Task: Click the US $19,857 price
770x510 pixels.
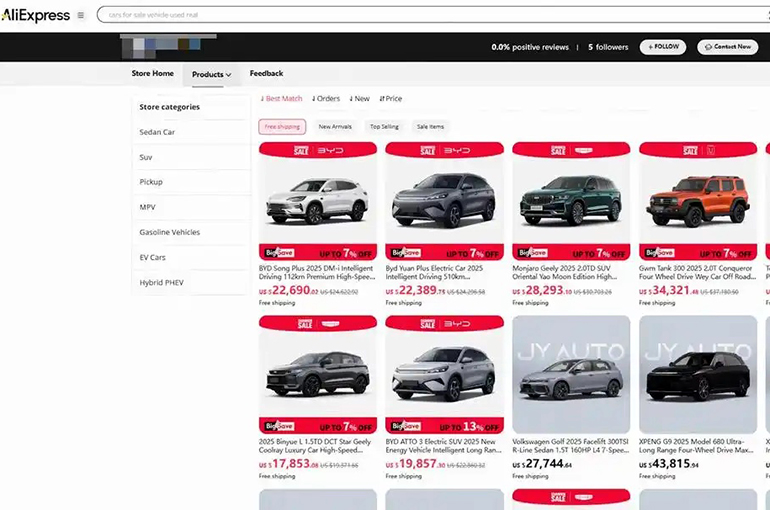Action: (x=415, y=464)
